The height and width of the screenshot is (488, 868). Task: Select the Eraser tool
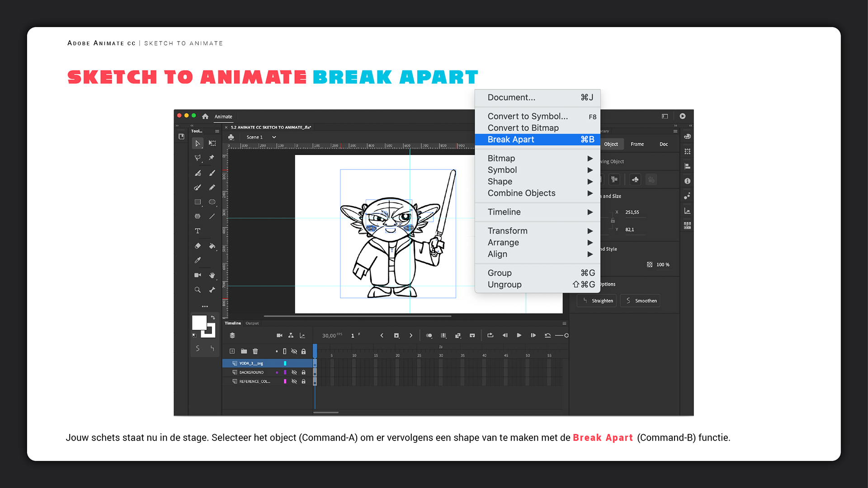click(x=198, y=246)
